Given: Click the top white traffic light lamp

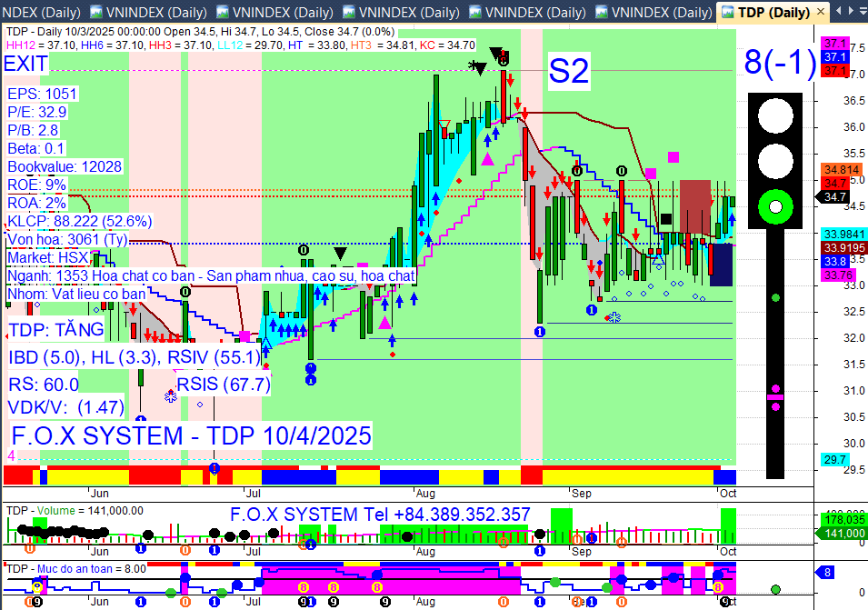Looking at the screenshot, I should (775, 115).
